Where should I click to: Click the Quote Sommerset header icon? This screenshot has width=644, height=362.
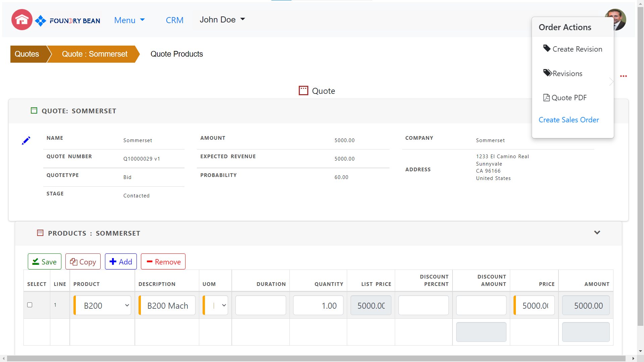coord(34,111)
